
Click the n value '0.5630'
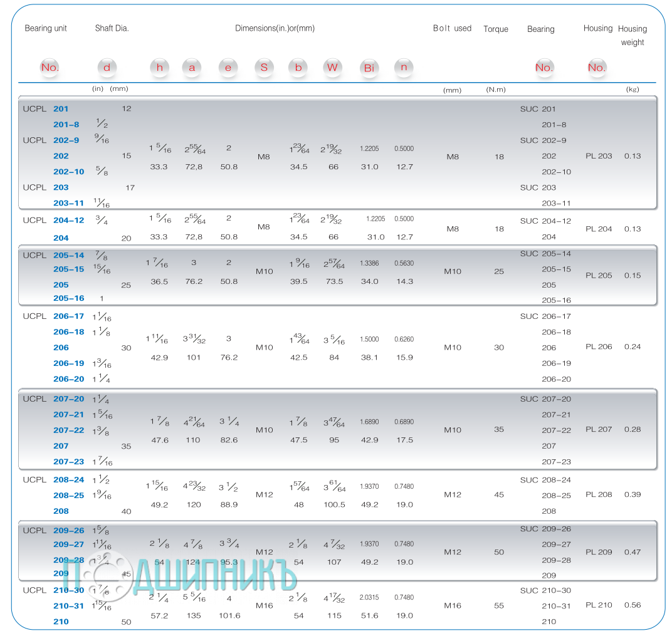[x=404, y=263]
